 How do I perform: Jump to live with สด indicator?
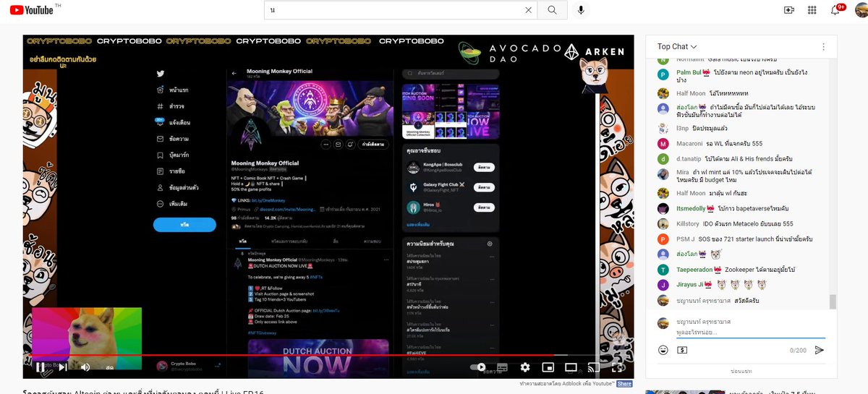point(109,368)
